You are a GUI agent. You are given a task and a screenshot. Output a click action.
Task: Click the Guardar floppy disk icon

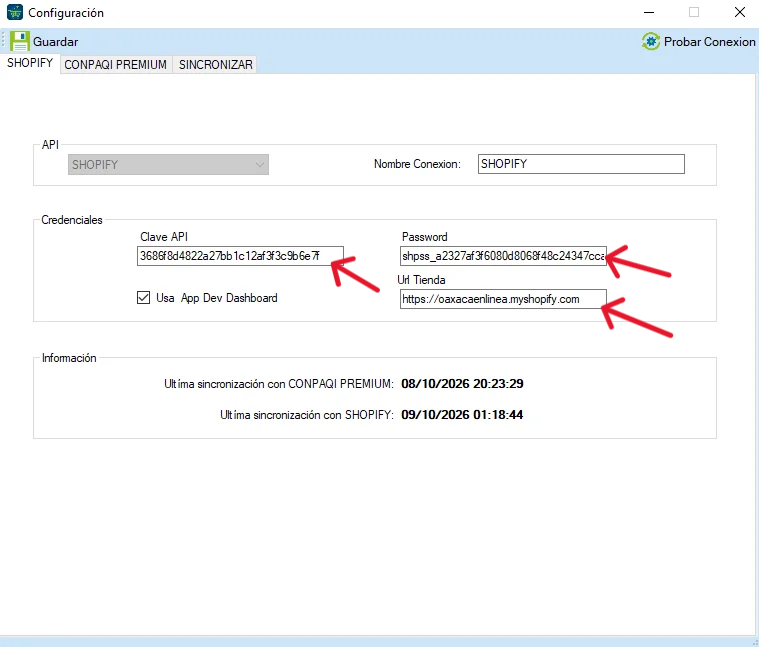pos(19,42)
